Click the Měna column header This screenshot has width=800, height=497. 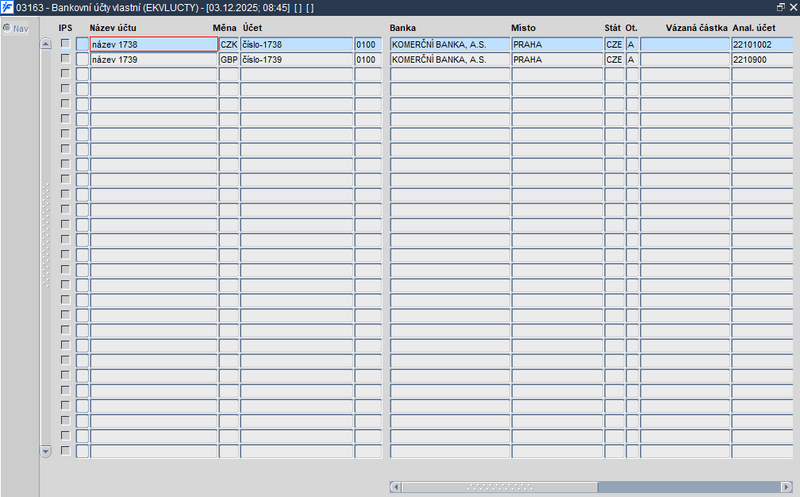224,28
